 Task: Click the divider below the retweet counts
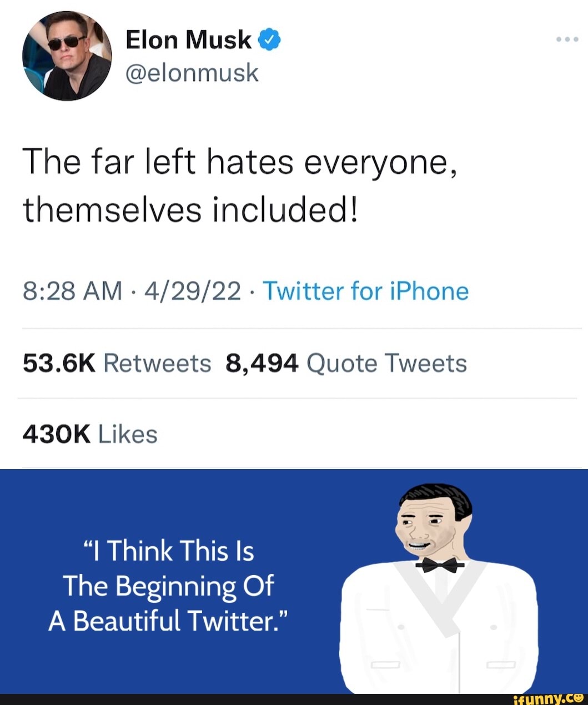coord(294,397)
